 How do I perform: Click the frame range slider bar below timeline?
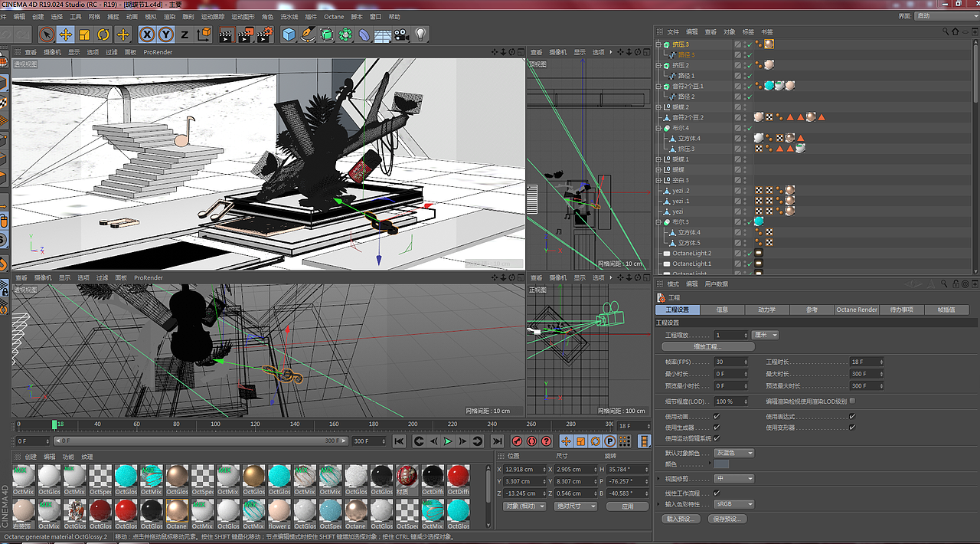tap(200, 441)
